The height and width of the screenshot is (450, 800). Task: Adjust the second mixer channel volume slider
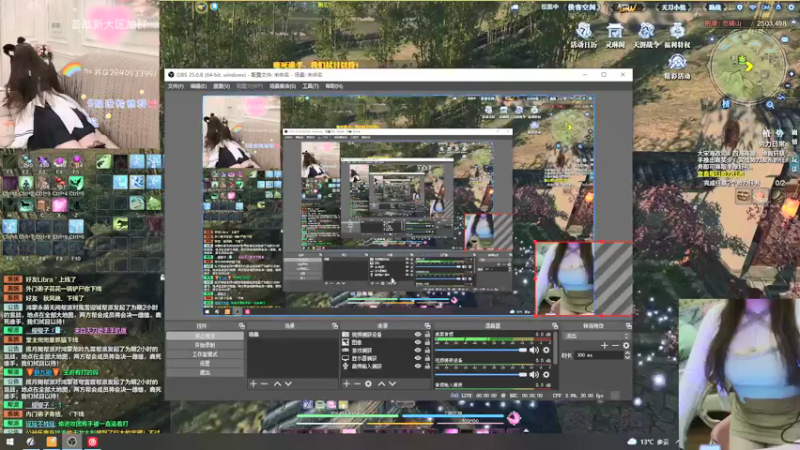coord(481,374)
